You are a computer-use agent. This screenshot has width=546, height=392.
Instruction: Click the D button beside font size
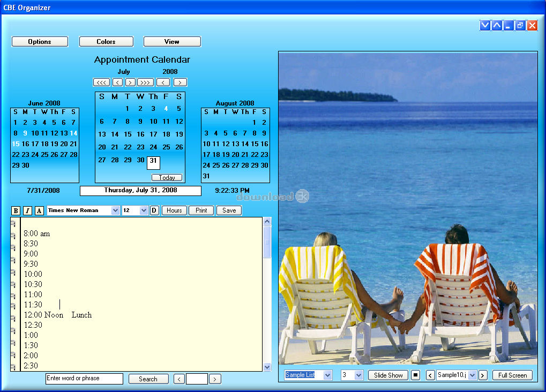click(x=154, y=210)
